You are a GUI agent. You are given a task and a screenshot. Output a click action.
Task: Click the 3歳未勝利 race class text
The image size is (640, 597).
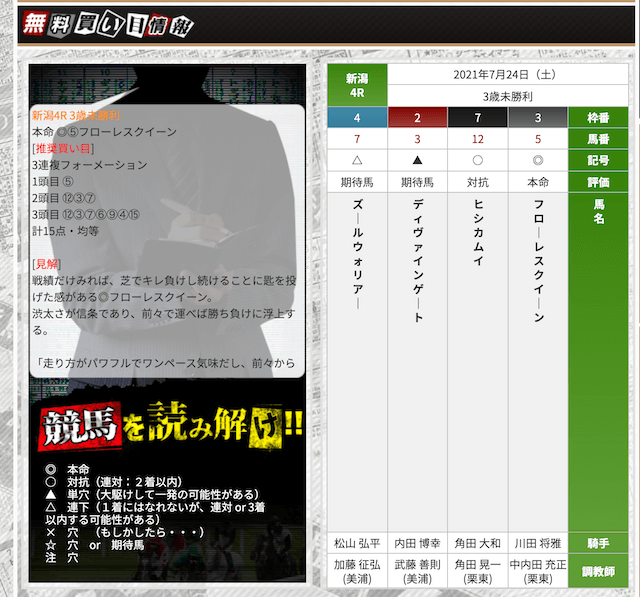(x=507, y=97)
